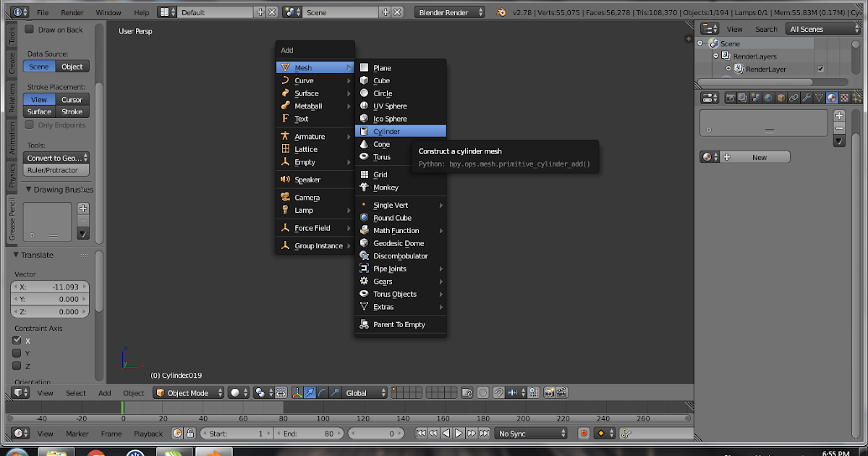Open the 3D view Select menu

coord(76,392)
